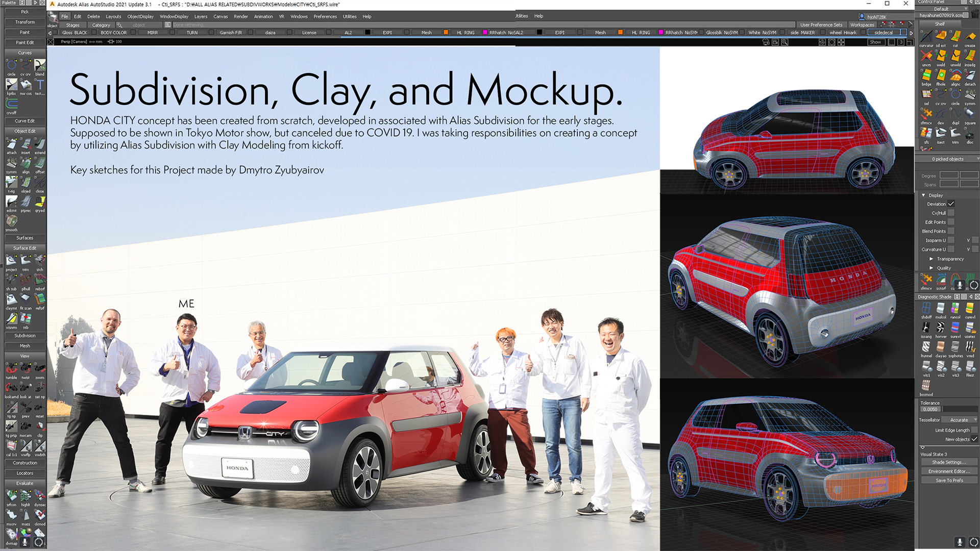The width and height of the screenshot is (980, 551).
Task: Click the Show button in viewport bar
Action: pyautogui.click(x=875, y=42)
